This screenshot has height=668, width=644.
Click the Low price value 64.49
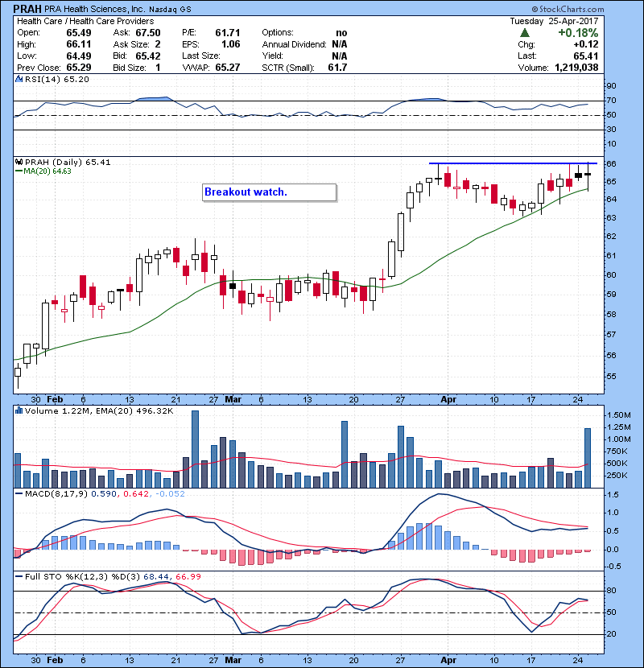click(x=79, y=56)
